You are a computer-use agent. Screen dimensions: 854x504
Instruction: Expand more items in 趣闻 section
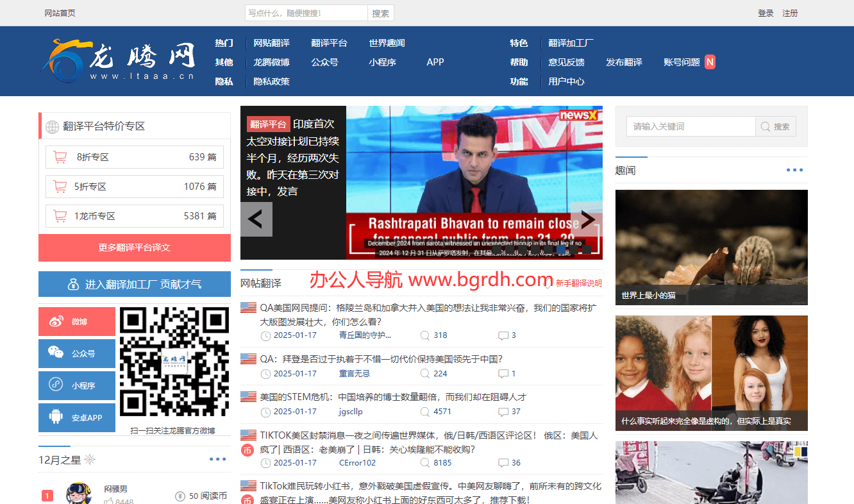pos(794,171)
